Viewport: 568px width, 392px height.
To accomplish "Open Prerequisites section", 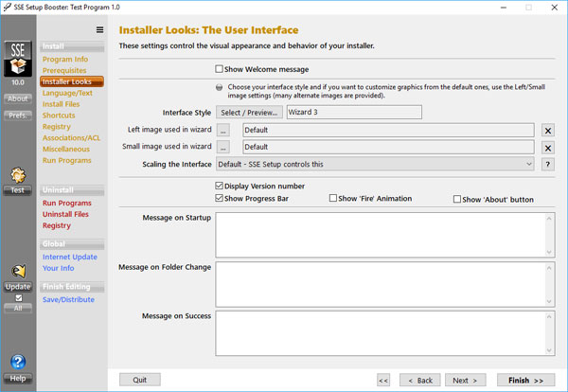I will [x=64, y=70].
